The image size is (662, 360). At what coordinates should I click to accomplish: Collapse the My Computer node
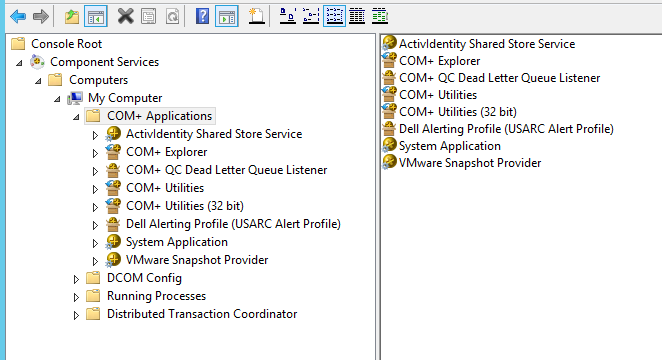57,99
